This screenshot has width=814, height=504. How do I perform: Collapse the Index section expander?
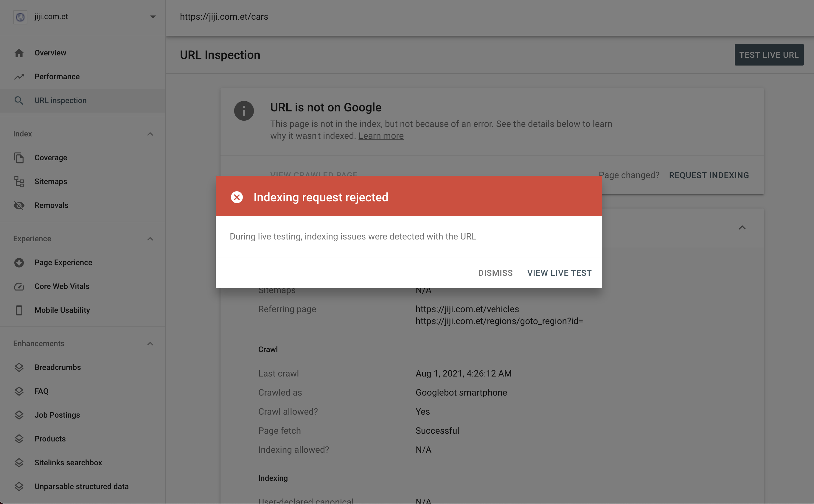click(x=150, y=134)
